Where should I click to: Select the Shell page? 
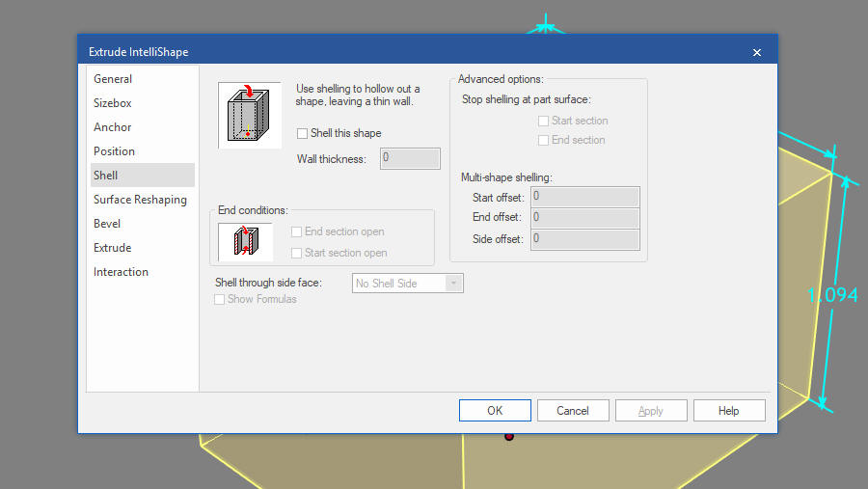click(143, 175)
